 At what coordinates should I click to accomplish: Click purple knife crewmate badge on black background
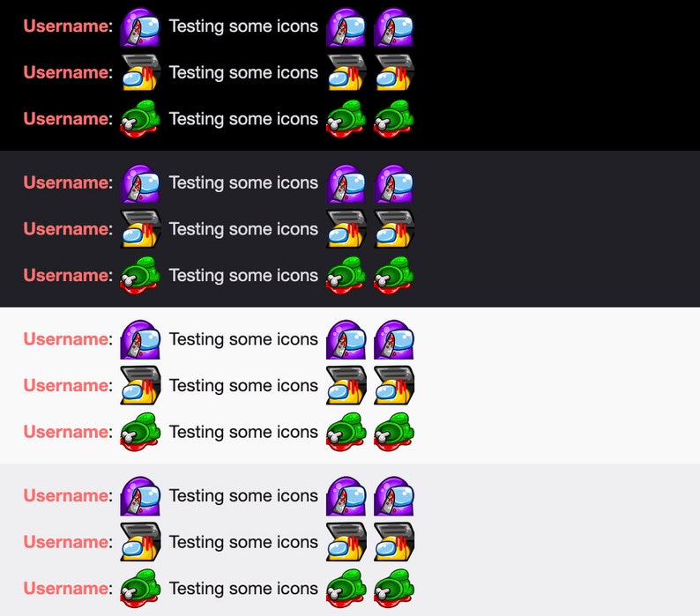[140, 26]
